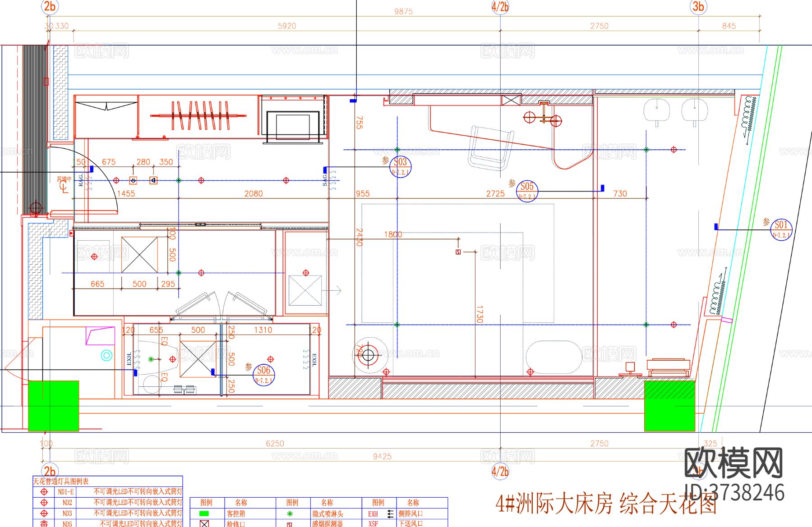
Task: Select the desk chair outline
Action: click(491, 148)
